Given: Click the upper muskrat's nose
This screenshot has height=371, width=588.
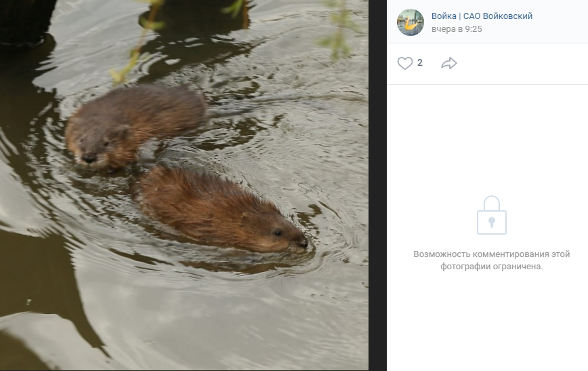Looking at the screenshot, I should pyautogui.click(x=89, y=159).
